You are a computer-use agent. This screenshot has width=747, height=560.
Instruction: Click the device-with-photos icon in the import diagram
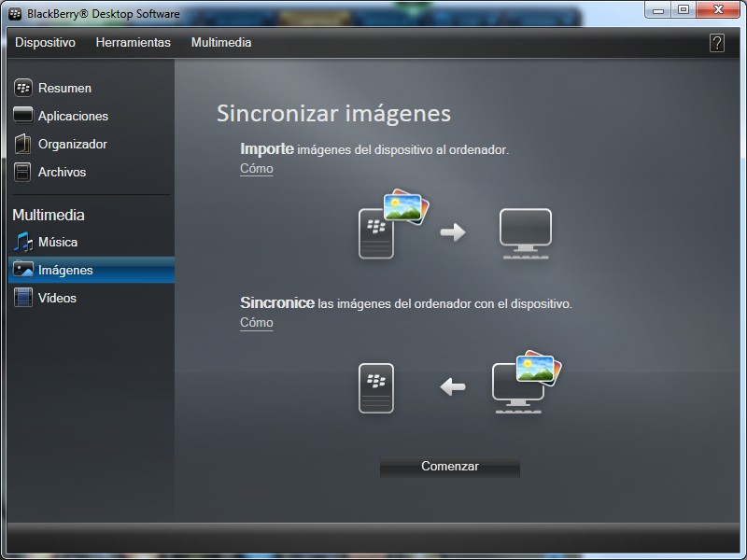(x=393, y=224)
